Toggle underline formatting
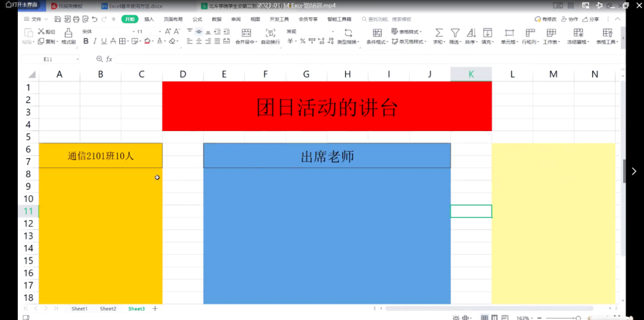The image size is (644, 320). click(x=104, y=42)
